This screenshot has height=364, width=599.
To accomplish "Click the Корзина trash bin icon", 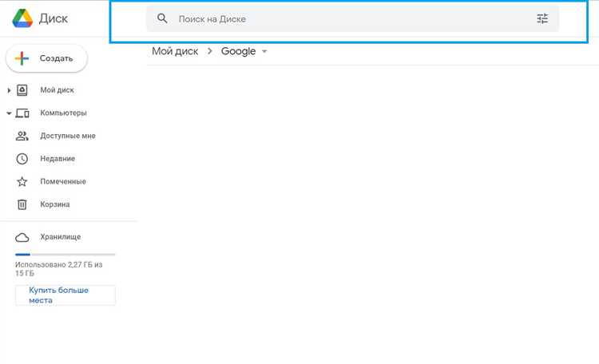I will tap(22, 204).
